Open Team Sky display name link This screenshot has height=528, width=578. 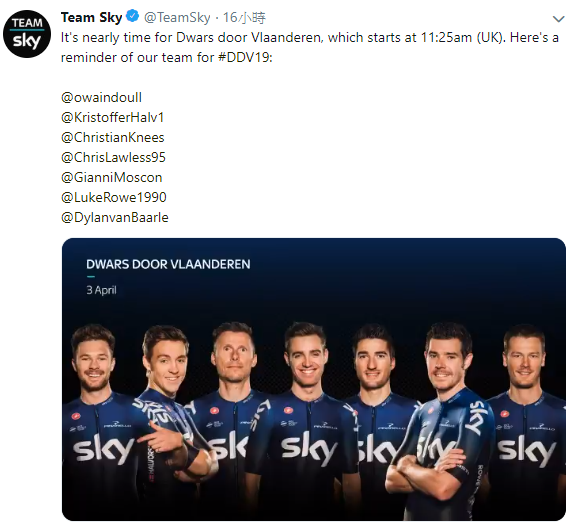coord(91,17)
